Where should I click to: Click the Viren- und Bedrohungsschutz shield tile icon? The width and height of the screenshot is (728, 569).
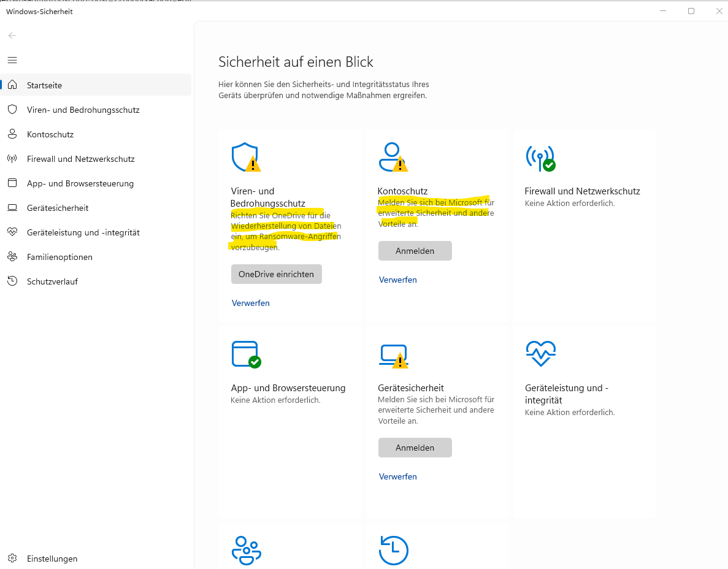(245, 157)
